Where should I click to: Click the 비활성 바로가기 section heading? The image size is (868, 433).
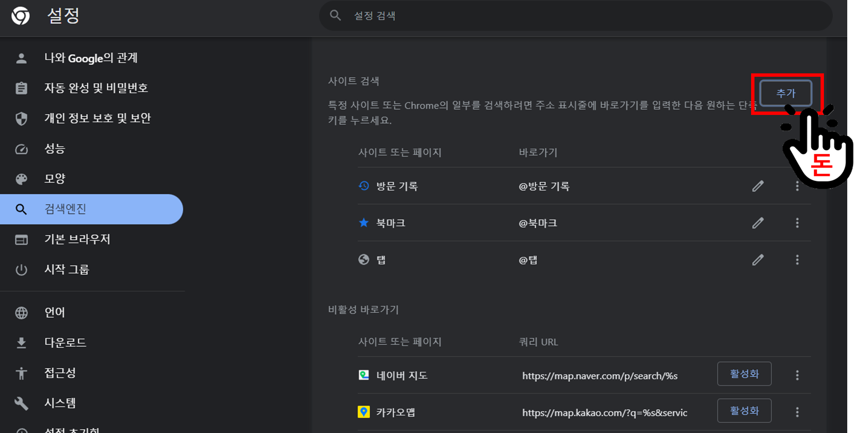point(363,310)
